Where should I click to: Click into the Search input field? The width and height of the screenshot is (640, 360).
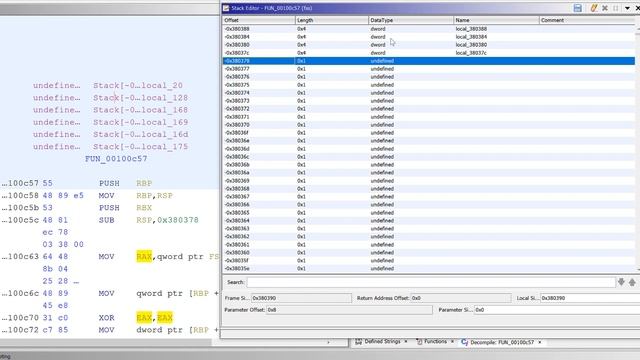pyautogui.click(x=431, y=282)
